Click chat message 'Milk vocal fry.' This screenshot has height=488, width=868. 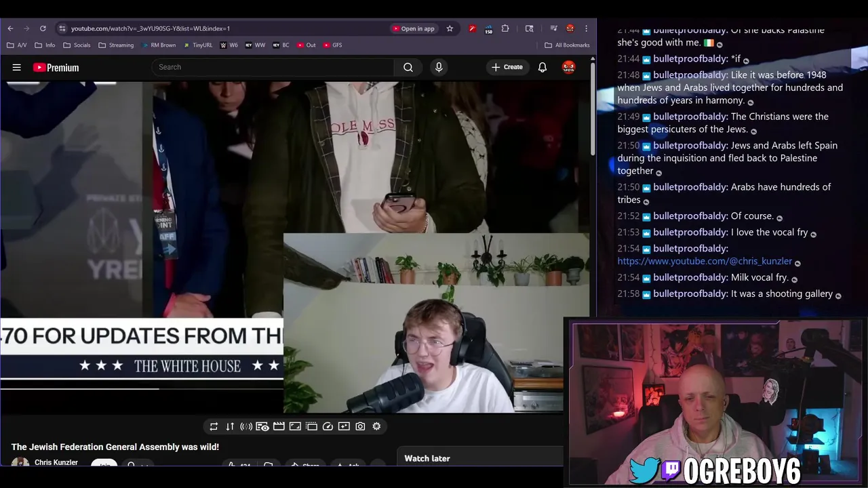(x=759, y=277)
